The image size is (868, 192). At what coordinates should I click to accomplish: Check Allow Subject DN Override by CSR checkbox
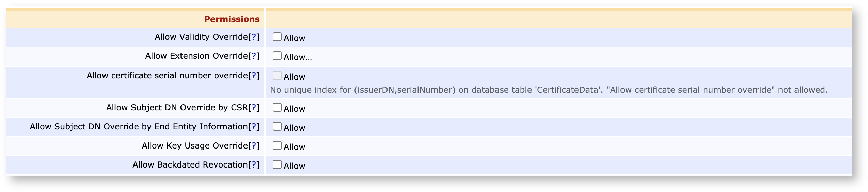(277, 107)
